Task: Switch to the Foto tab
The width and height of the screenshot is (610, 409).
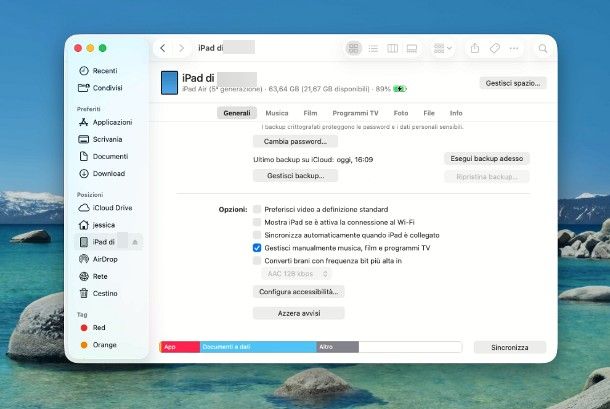Action: (x=401, y=113)
